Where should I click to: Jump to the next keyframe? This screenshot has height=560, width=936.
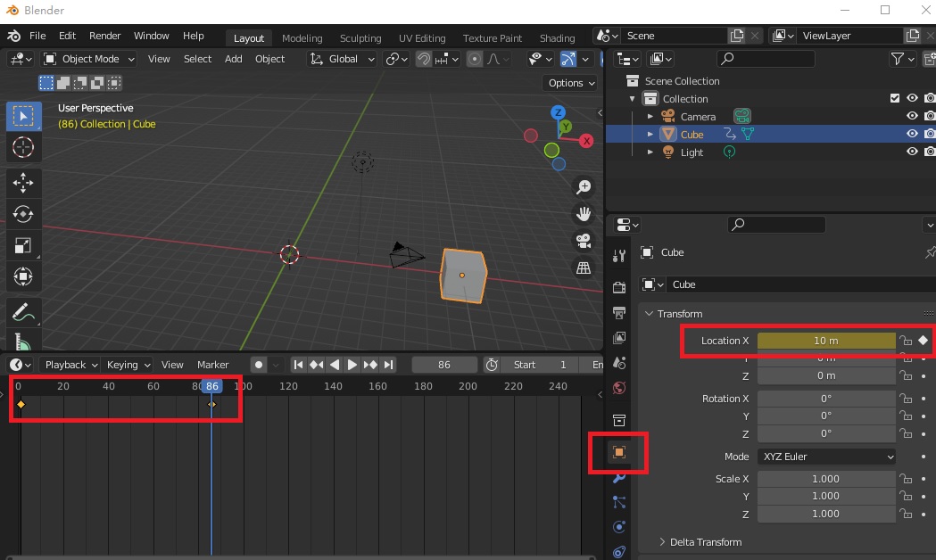(x=370, y=365)
